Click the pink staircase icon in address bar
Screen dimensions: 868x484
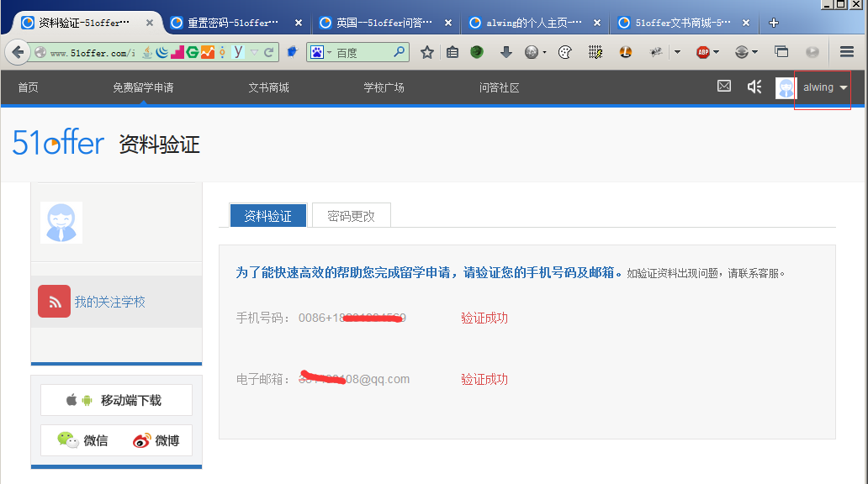click(177, 52)
